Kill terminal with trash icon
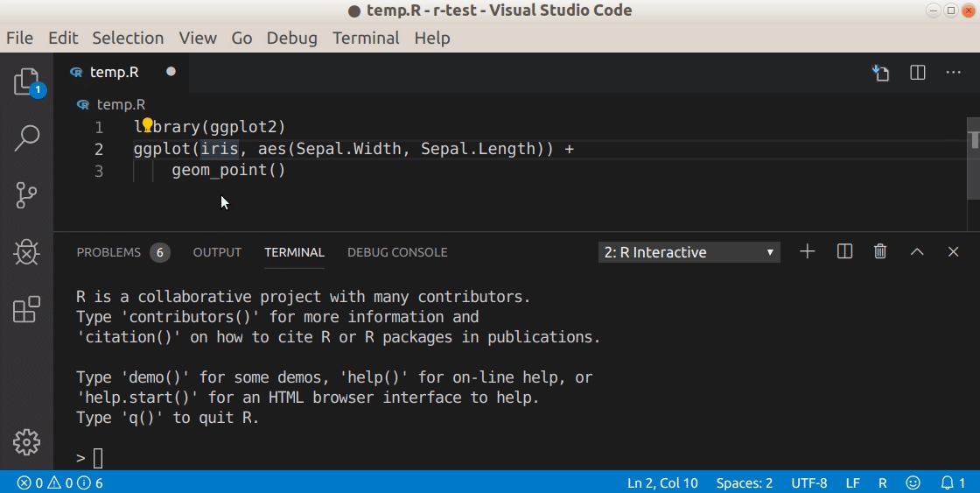 pos(880,252)
